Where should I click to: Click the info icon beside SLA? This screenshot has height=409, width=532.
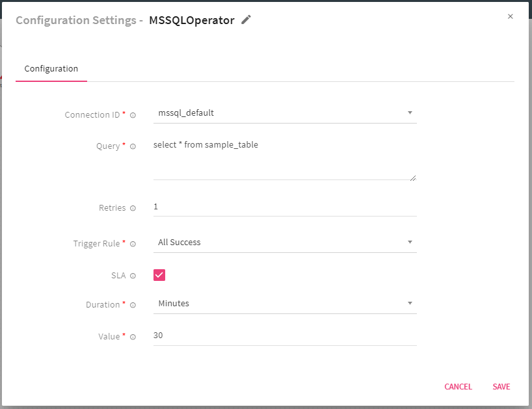[x=133, y=275]
